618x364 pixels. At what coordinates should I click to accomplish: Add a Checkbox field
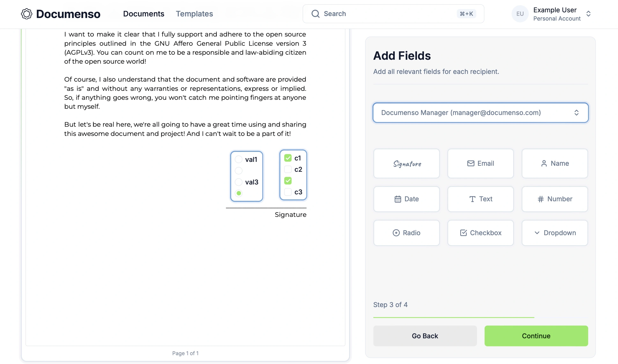pos(480,233)
